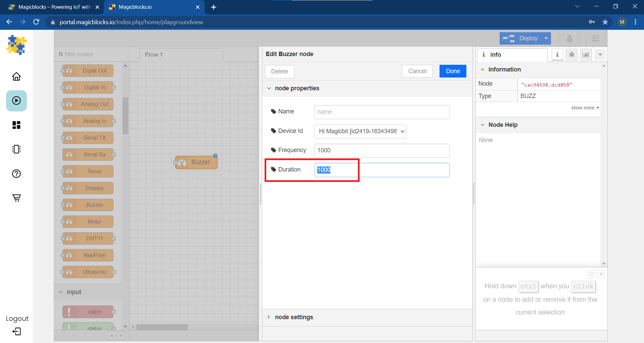Click the Frequency input field
Image resolution: width=644 pixels, height=343 pixels.
[381, 150]
